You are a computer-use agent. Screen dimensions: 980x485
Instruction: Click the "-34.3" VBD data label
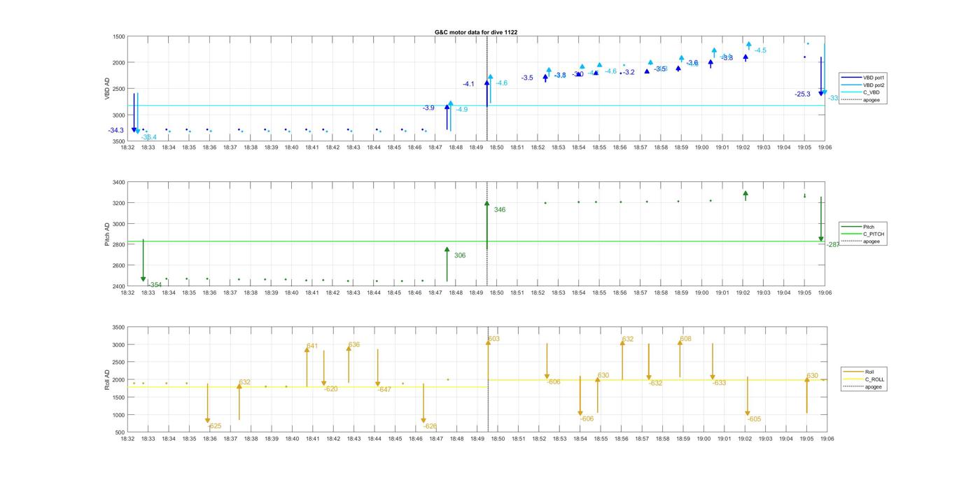click(x=116, y=131)
